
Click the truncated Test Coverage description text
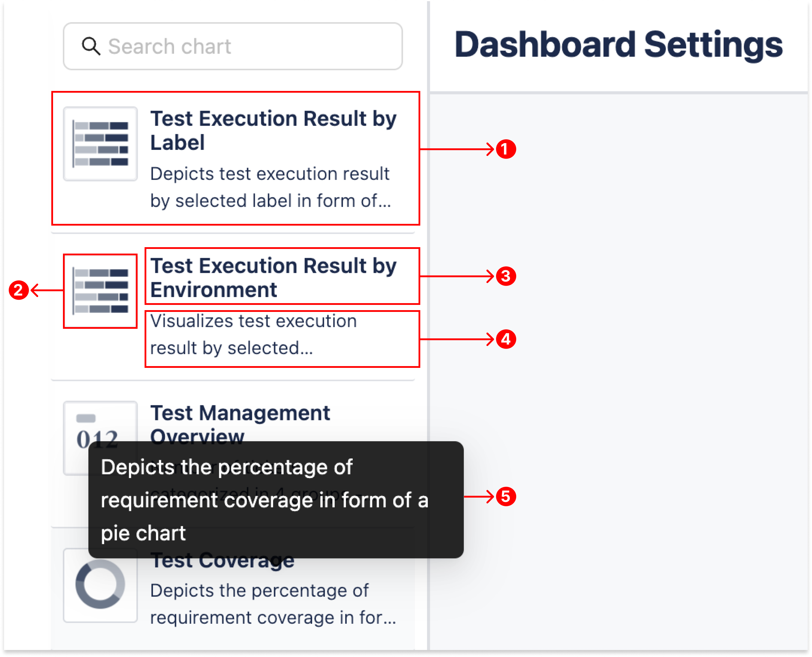point(273,604)
